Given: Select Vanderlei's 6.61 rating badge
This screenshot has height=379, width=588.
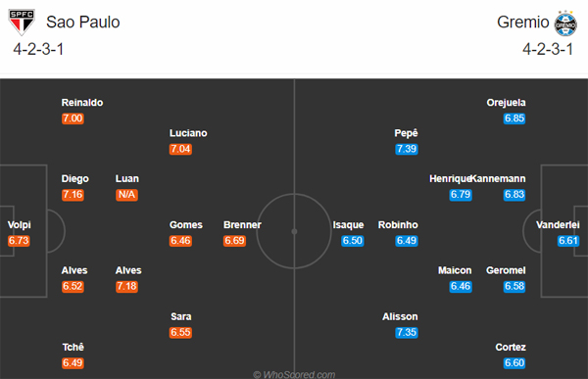Looking at the screenshot, I should point(568,241).
